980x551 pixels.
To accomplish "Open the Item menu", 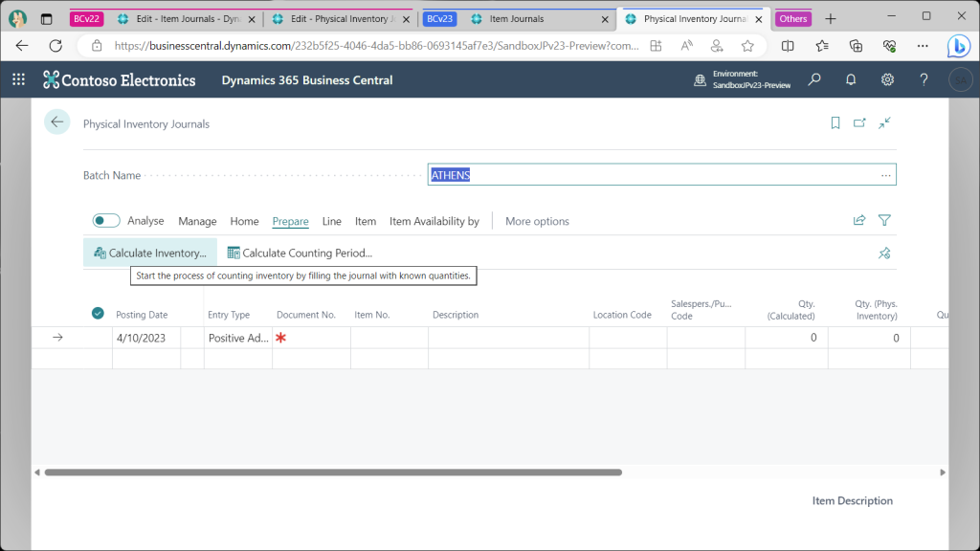I will click(x=366, y=221).
